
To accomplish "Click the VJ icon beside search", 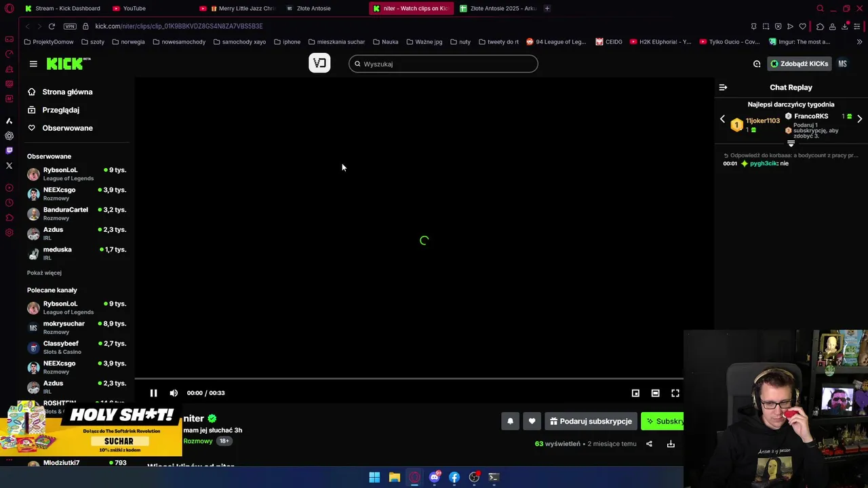I will (x=319, y=63).
